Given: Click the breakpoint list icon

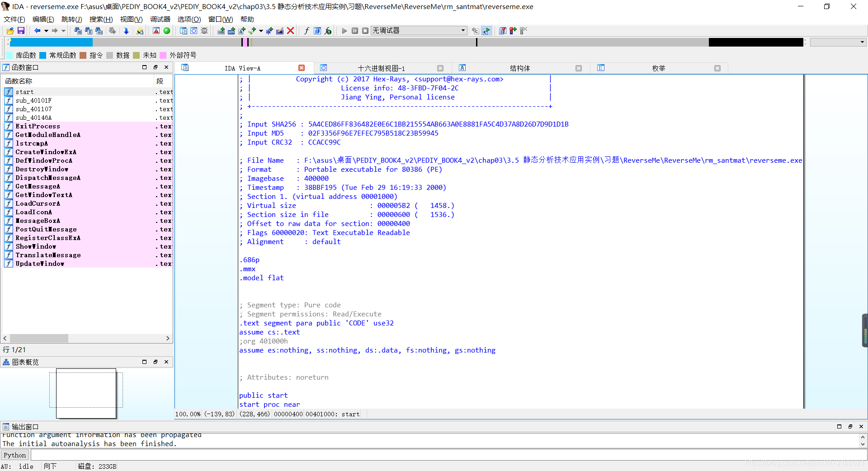Looking at the screenshot, I should (503, 31).
